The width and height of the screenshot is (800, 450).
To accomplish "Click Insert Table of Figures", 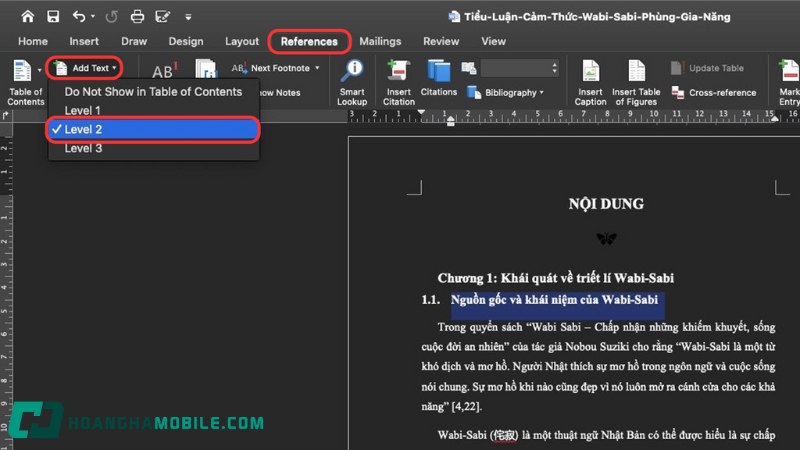I will (636, 82).
